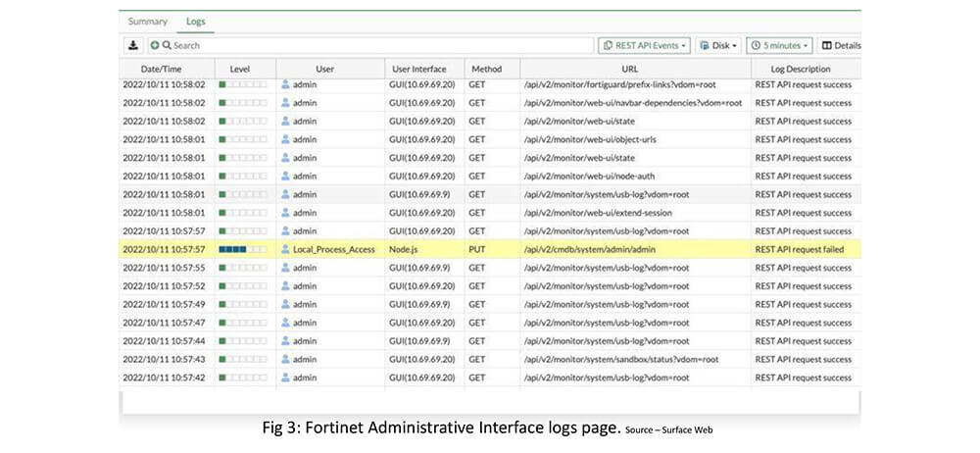
Task: Sort by the Date/Time column header
Action: pyautogui.click(x=161, y=70)
